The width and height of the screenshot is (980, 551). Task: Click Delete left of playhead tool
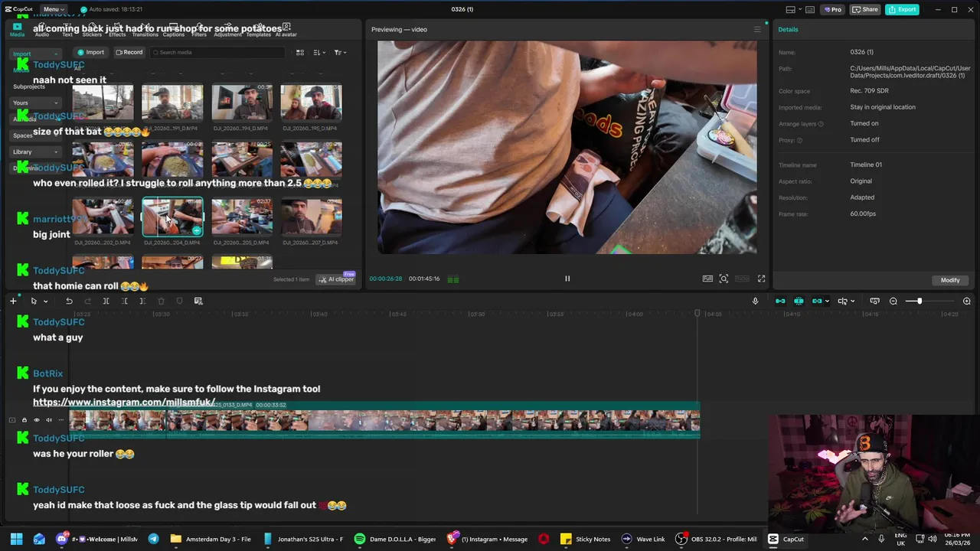click(124, 301)
